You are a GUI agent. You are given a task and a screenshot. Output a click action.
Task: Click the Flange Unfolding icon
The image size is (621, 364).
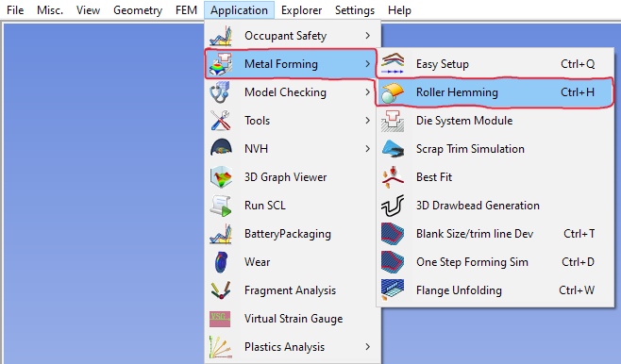click(393, 290)
